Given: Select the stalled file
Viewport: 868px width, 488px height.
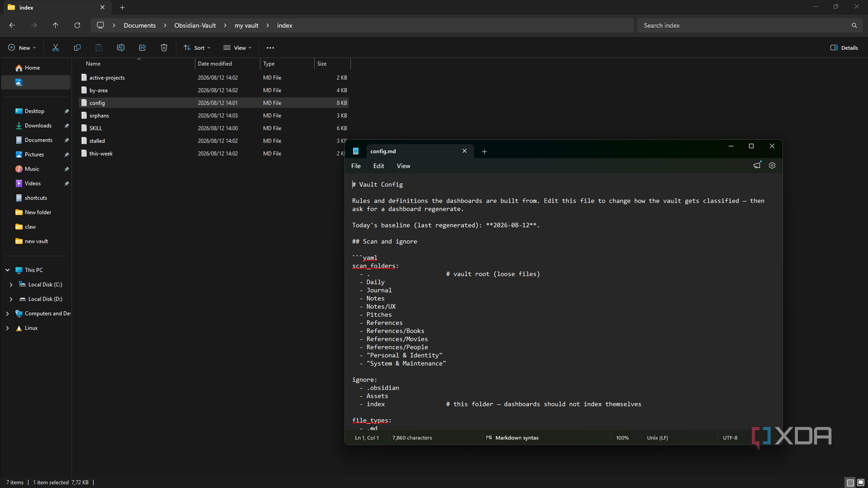Looking at the screenshot, I should (x=214, y=141).
